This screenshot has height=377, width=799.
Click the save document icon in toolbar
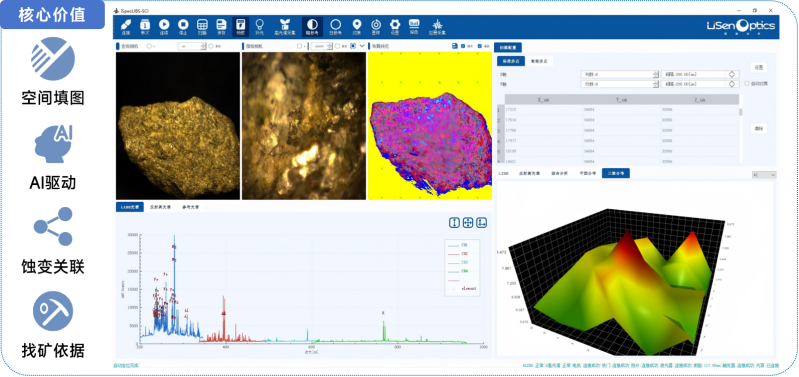[221, 24]
